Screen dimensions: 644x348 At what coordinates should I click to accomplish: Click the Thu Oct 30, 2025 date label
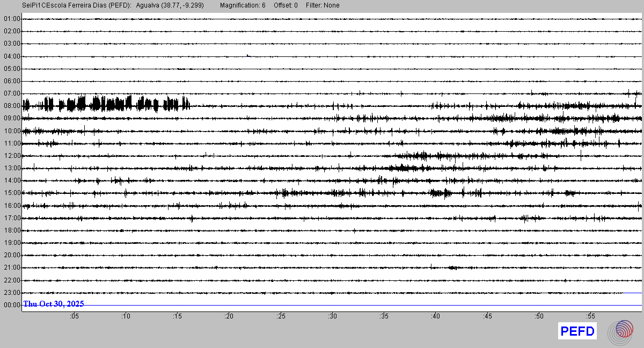pos(54,304)
